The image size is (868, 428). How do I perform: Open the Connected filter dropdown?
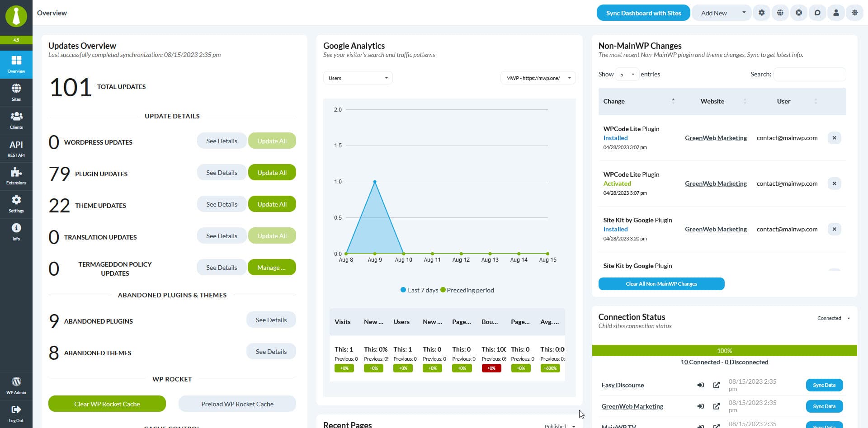click(833, 318)
